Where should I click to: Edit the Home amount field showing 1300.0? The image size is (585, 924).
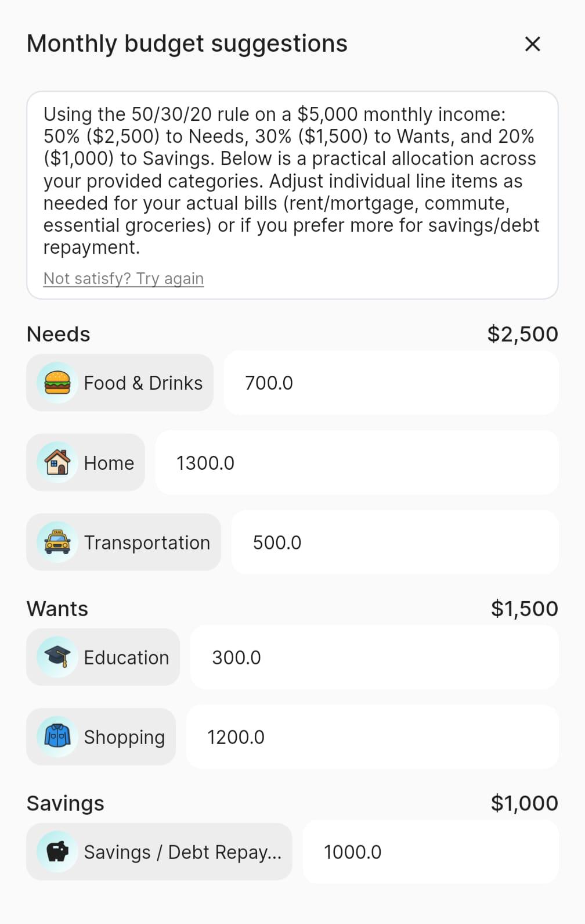coord(356,463)
